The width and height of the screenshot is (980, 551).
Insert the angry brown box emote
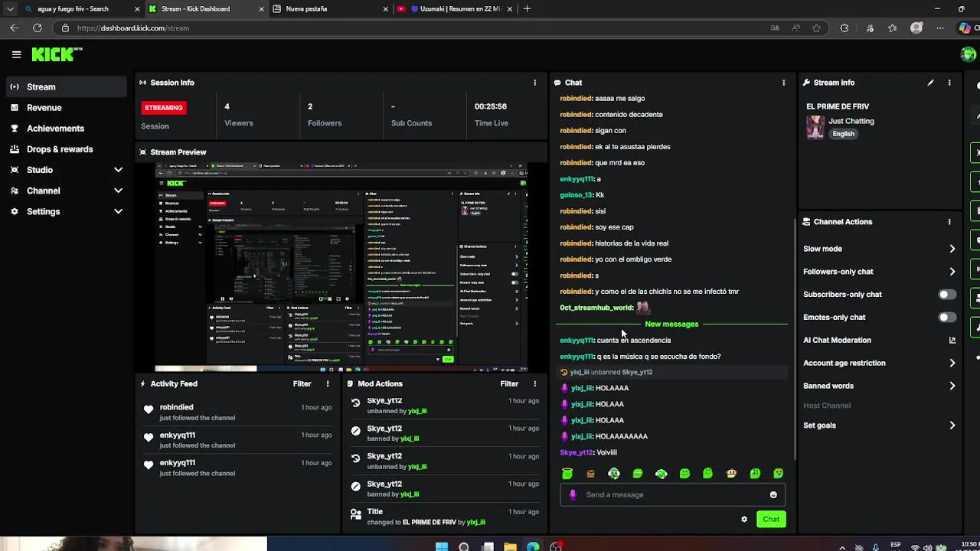coord(590,474)
